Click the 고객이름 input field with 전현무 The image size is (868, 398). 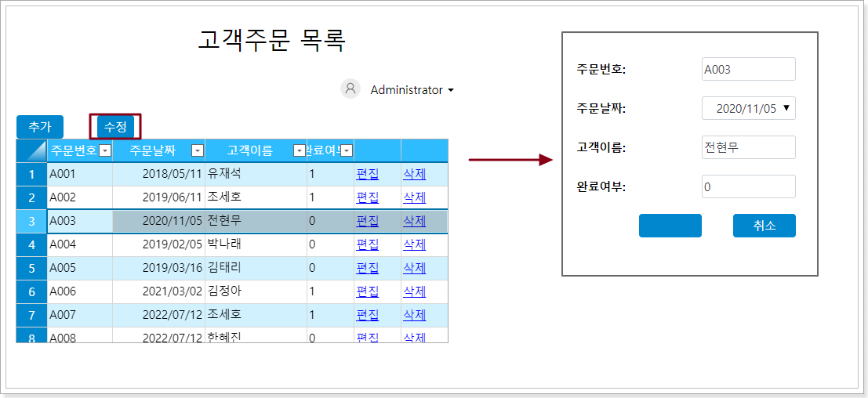748,147
